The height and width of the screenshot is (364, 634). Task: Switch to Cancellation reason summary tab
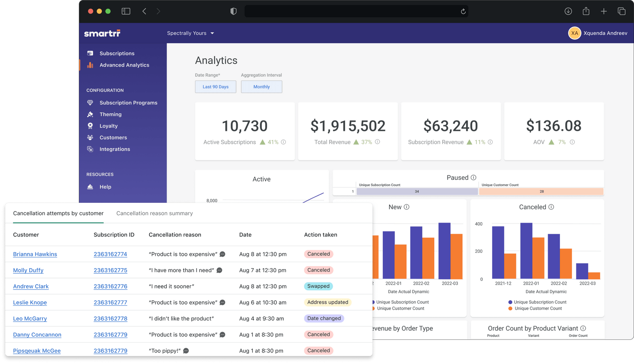coord(154,213)
